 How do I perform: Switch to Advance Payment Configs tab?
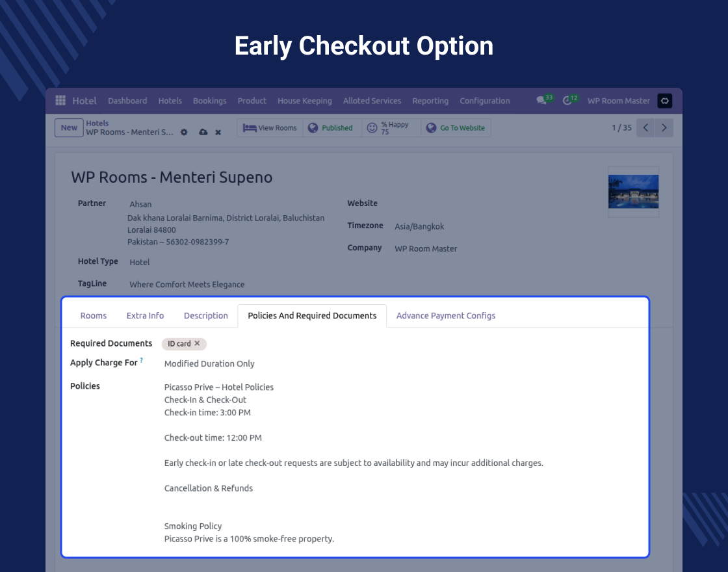(445, 316)
